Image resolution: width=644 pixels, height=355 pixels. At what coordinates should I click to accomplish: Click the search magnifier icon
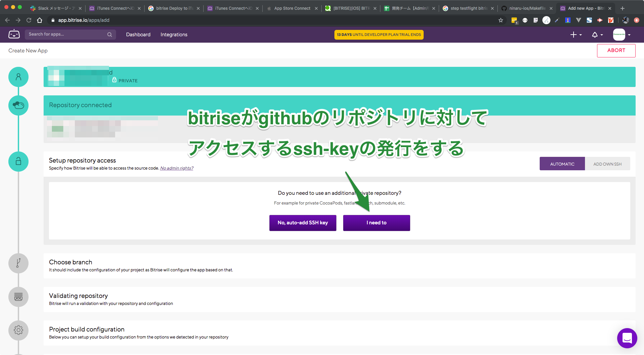pos(110,35)
